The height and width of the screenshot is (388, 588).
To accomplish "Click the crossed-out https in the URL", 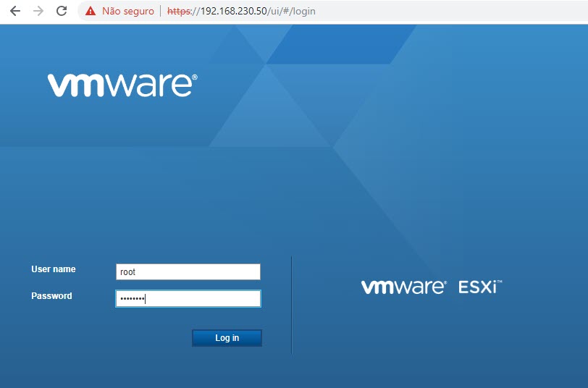I will [180, 11].
